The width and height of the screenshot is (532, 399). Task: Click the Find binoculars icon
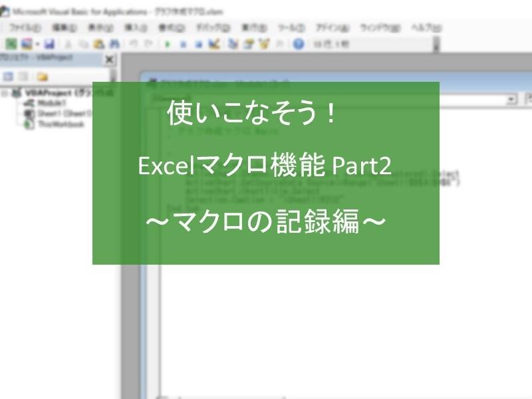[114, 44]
